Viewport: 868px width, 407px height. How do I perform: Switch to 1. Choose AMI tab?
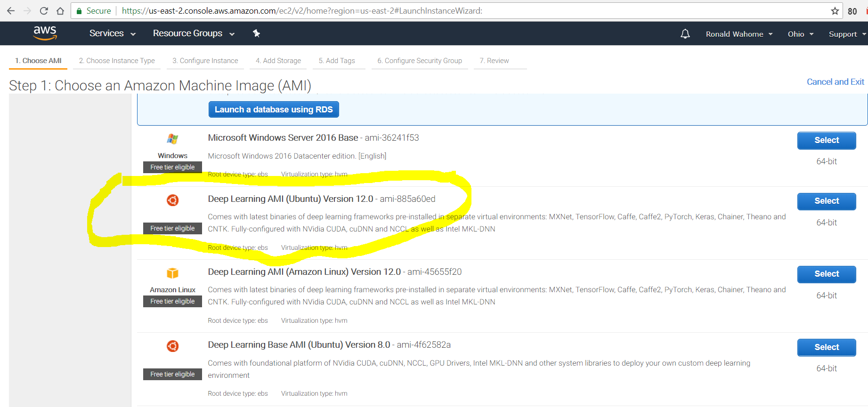38,61
